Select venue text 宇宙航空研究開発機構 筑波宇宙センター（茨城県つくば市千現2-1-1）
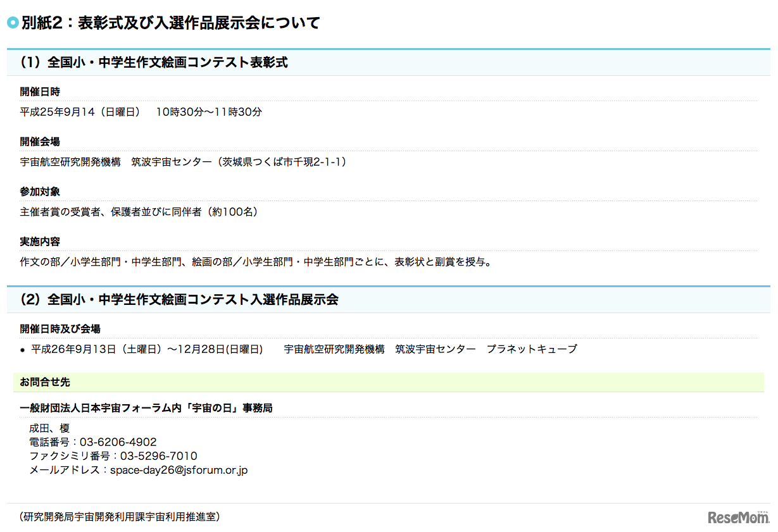 click(184, 162)
